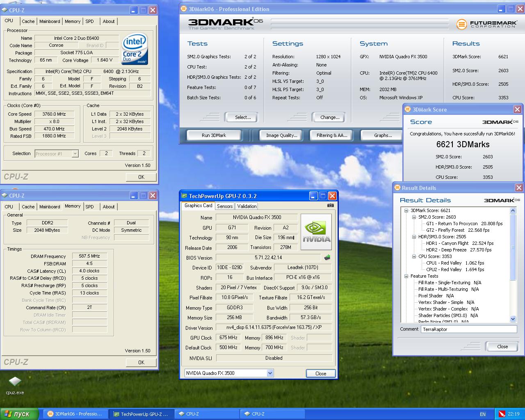The height and width of the screenshot is (420, 525).
Task: Open the Cache tab in top CPU-Z window
Action: pos(28,21)
